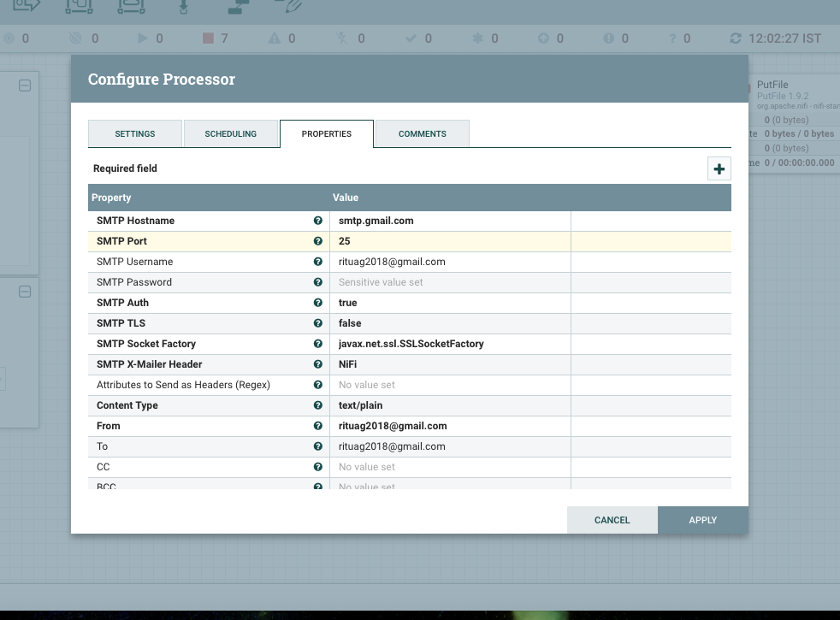
Task: Click the add property plus icon
Action: tap(719, 169)
